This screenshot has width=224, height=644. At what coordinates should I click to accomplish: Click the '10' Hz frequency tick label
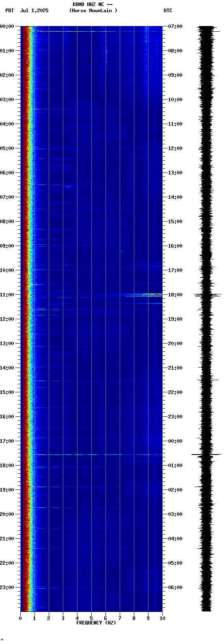tap(162, 618)
